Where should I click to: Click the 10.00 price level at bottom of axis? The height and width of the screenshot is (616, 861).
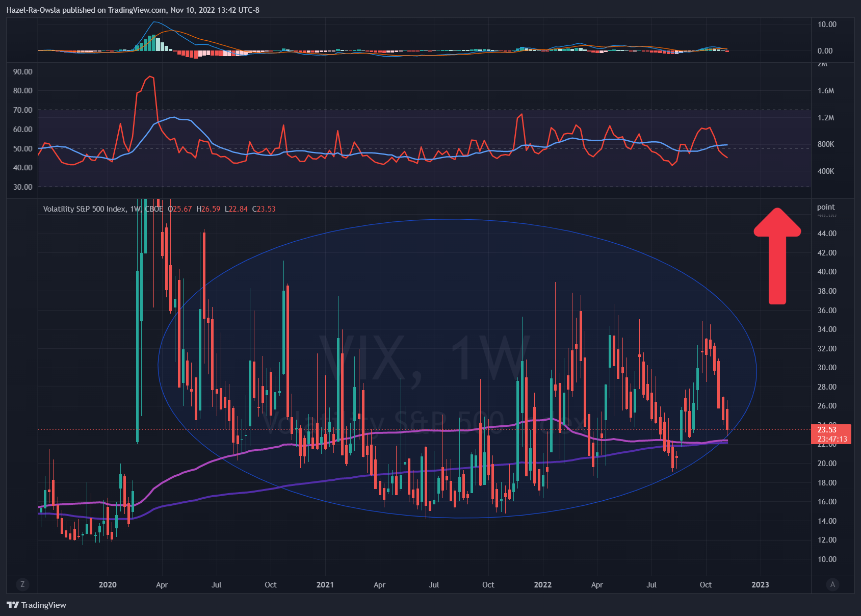[x=827, y=559]
